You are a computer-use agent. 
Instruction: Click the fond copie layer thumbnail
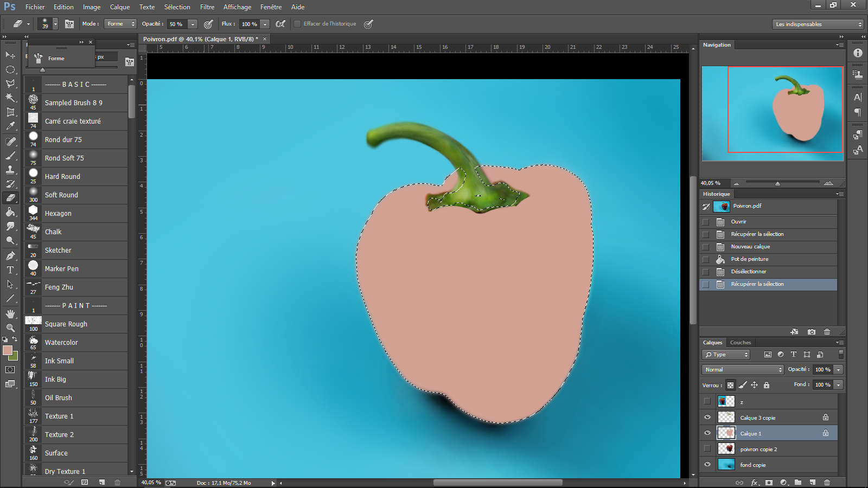tap(726, 465)
